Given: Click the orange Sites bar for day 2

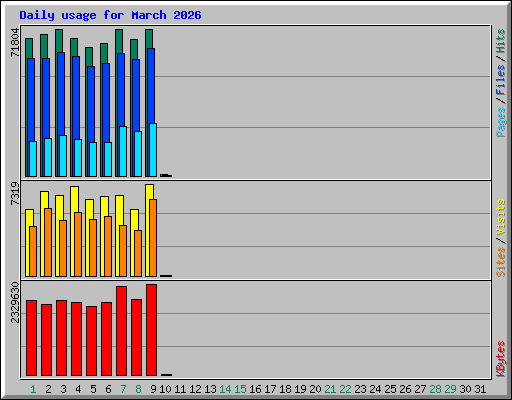Looking at the screenshot, I should click(48, 242).
